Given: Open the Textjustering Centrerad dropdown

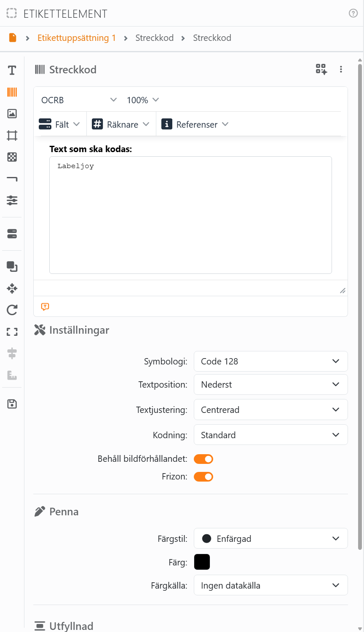Looking at the screenshot, I should tap(270, 410).
